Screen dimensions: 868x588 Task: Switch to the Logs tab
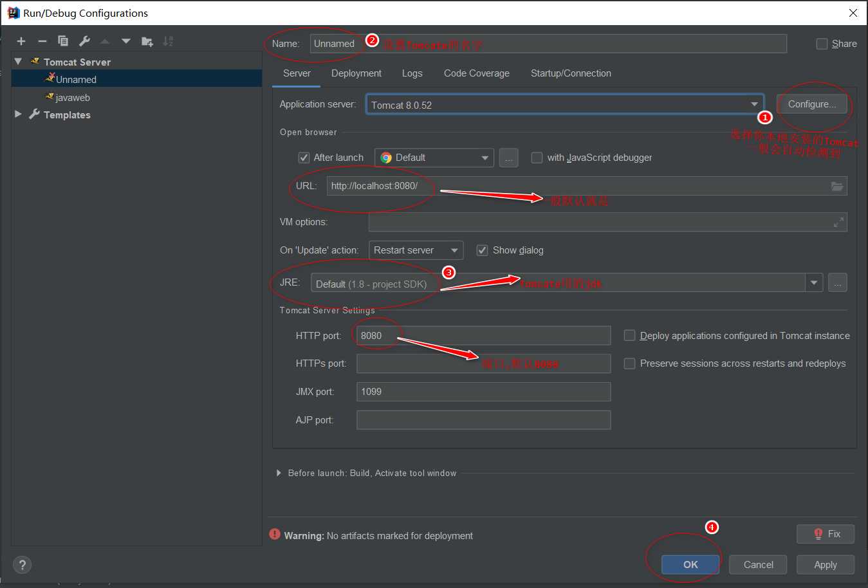(x=412, y=73)
